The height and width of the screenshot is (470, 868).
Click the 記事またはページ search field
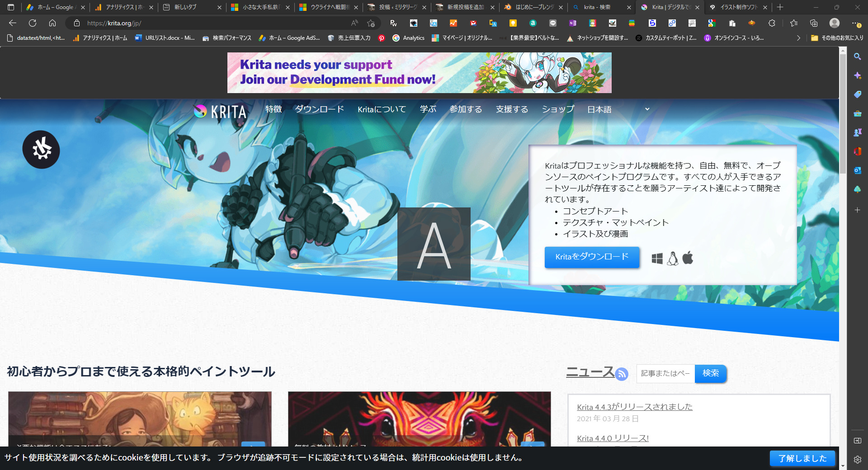coord(665,373)
